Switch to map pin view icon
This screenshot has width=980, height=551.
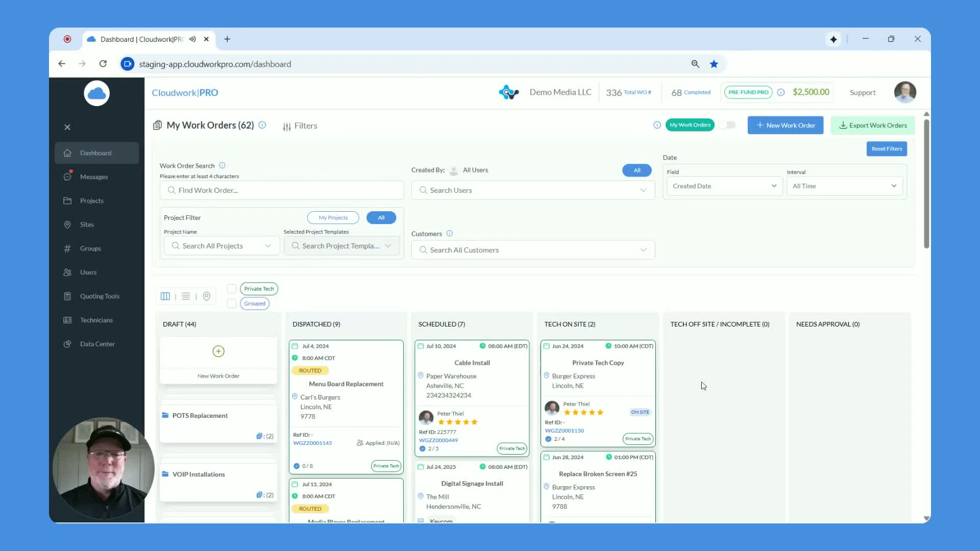pyautogui.click(x=207, y=296)
